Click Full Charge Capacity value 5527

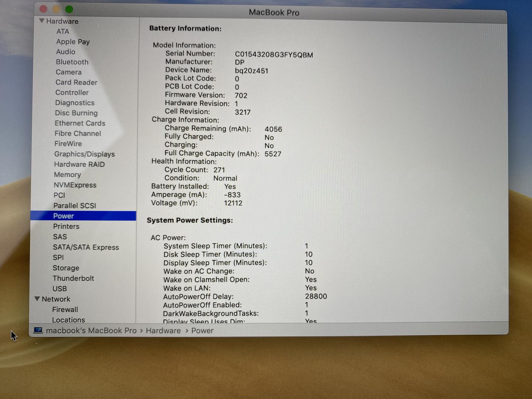tap(273, 154)
